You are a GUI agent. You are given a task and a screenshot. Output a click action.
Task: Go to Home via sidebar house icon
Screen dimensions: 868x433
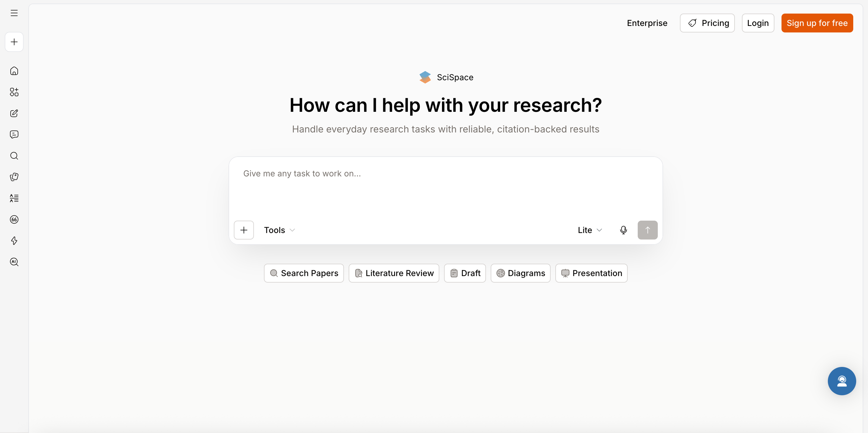(x=14, y=71)
